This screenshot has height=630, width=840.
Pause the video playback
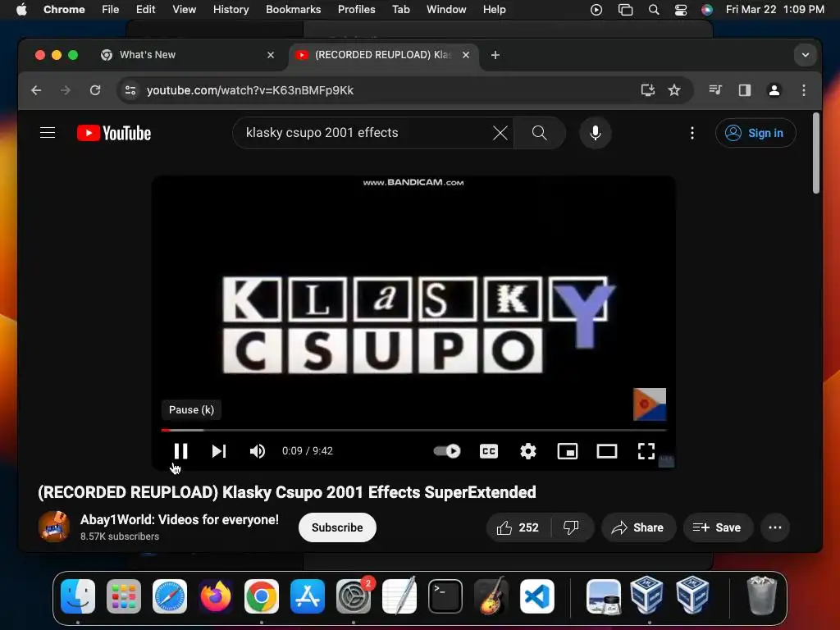tap(180, 451)
